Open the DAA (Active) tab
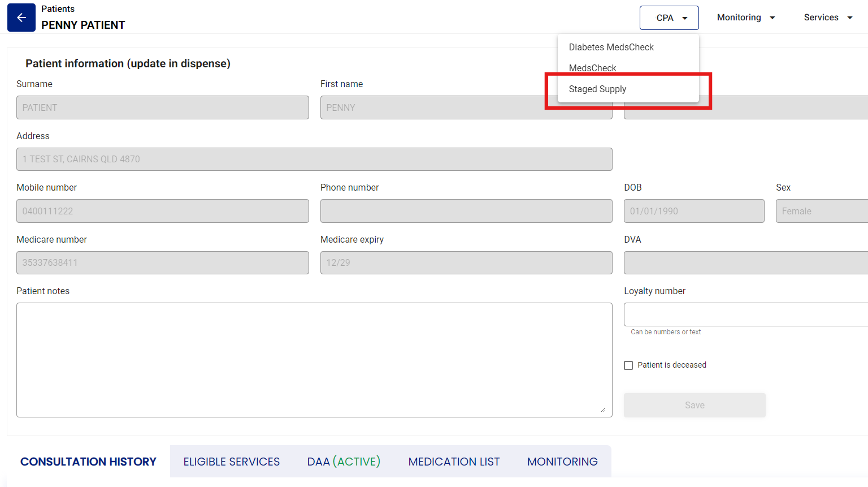The image size is (868, 487). point(344,462)
